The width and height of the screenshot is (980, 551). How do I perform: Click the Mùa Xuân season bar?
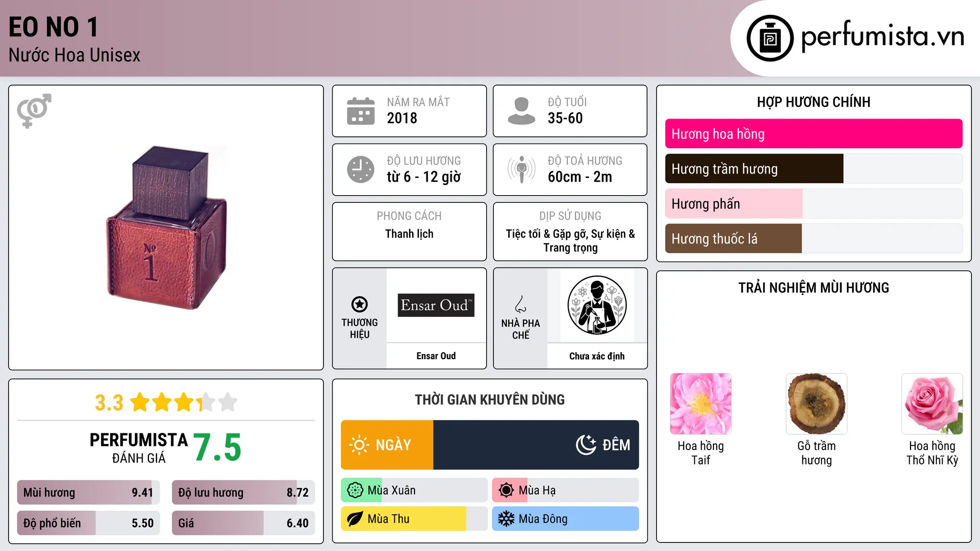[x=414, y=490]
